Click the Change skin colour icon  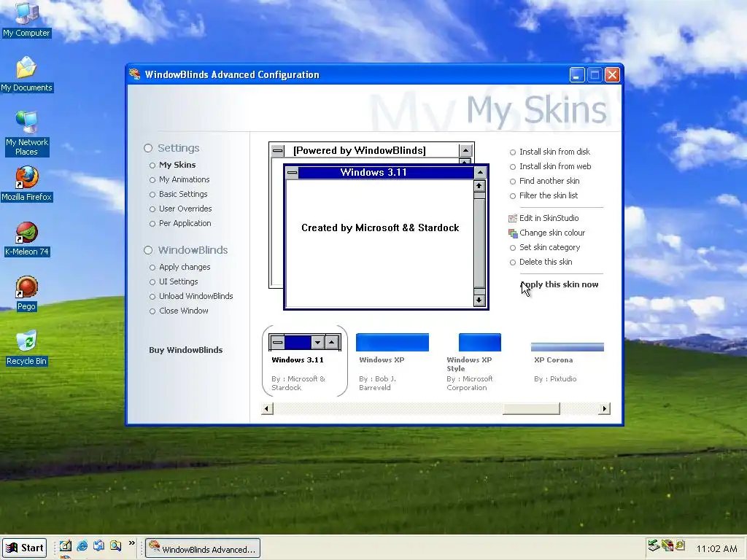513,233
